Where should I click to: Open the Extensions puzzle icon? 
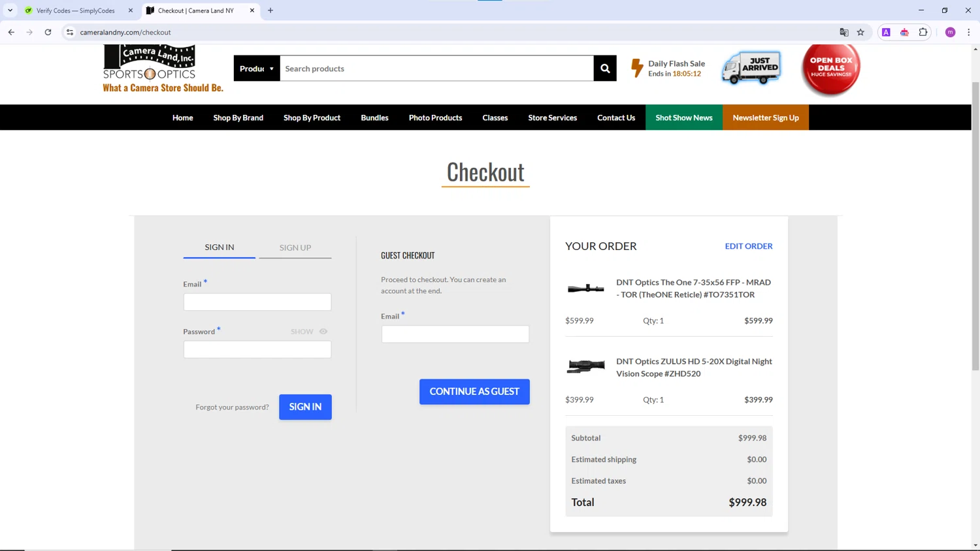pyautogui.click(x=923, y=32)
